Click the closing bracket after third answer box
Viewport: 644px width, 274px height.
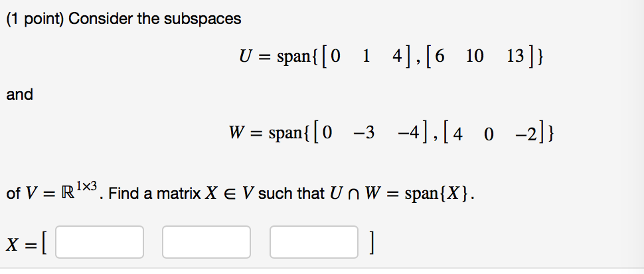pos(371,243)
